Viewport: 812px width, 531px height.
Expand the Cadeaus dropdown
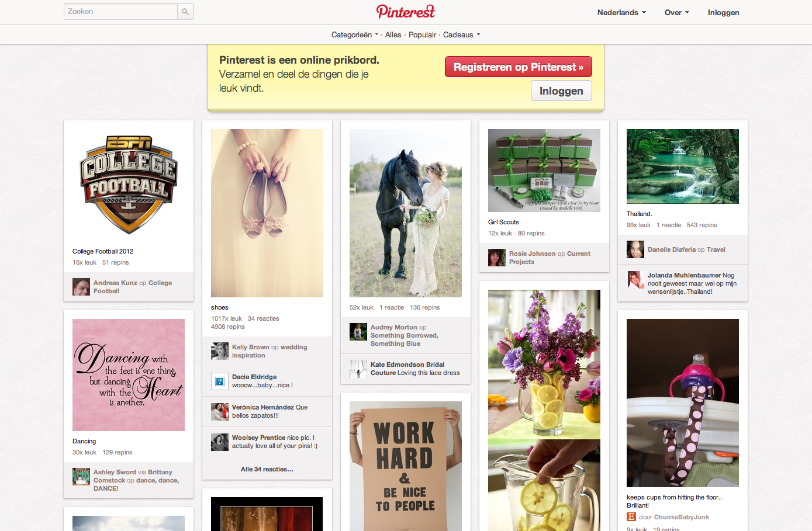(462, 34)
